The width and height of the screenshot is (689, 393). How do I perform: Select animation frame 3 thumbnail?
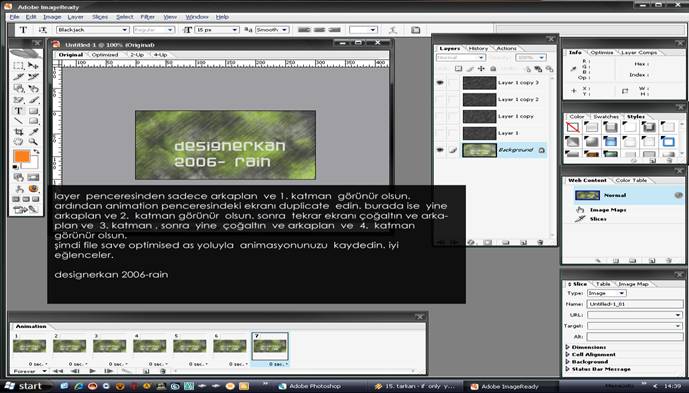coord(109,346)
